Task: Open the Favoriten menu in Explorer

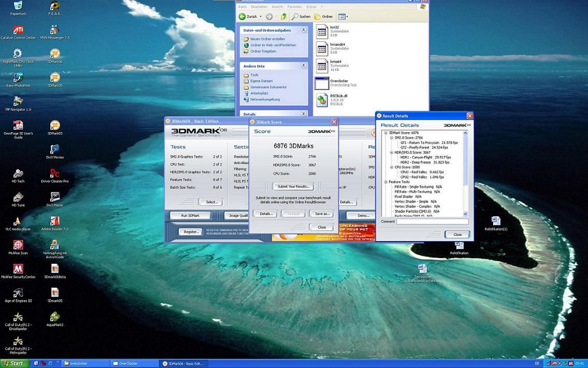Action: [x=294, y=7]
